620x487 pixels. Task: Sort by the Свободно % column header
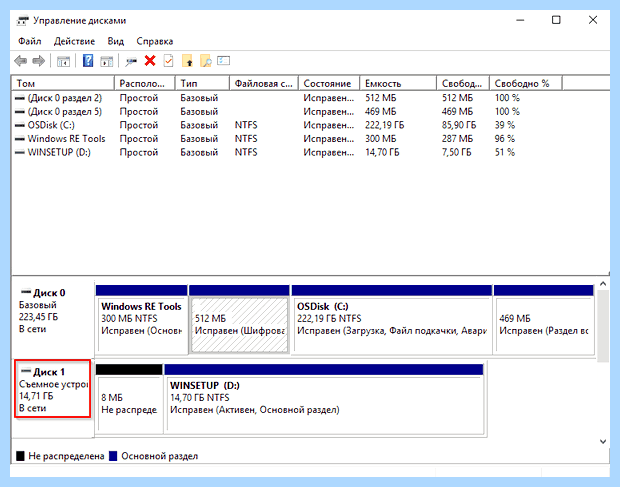[525, 83]
